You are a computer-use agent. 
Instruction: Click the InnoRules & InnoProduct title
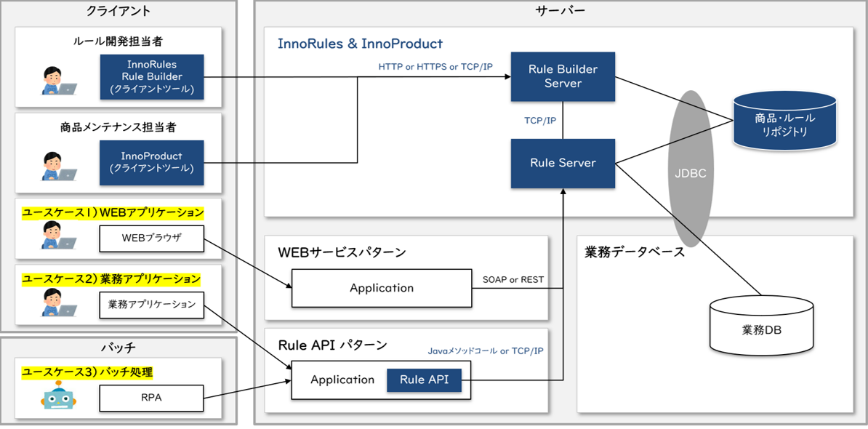[361, 44]
